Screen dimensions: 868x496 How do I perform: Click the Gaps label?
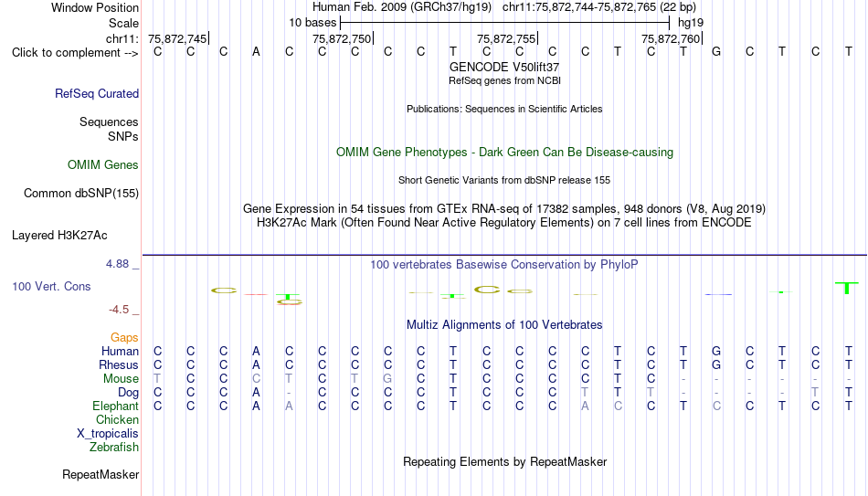pos(124,338)
